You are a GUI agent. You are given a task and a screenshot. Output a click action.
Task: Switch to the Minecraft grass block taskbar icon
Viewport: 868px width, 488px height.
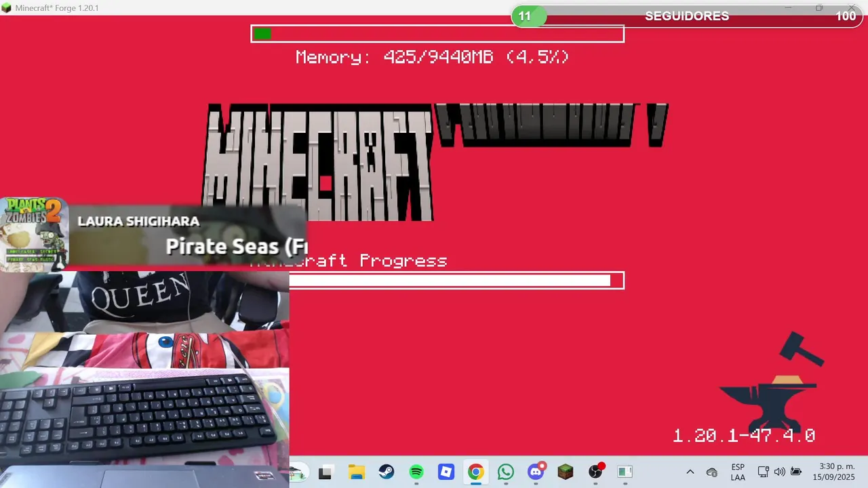[566, 472]
